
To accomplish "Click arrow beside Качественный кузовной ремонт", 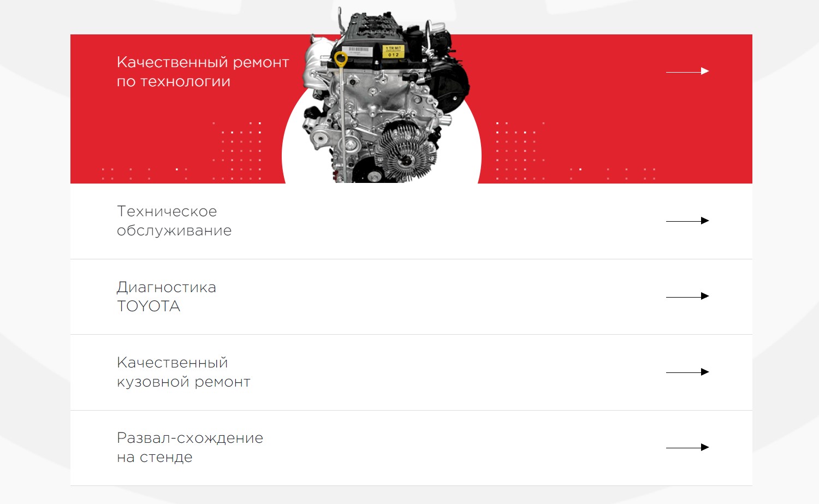I will (x=687, y=372).
